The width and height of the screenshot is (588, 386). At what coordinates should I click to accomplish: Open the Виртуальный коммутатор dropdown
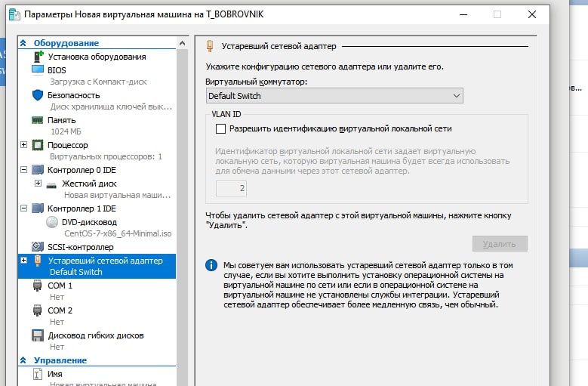click(334, 96)
